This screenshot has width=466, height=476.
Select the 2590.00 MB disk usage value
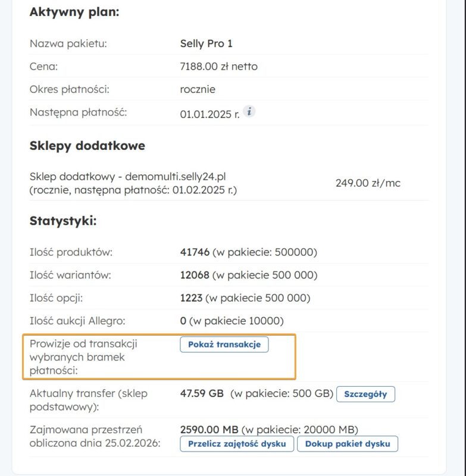[x=209, y=430]
